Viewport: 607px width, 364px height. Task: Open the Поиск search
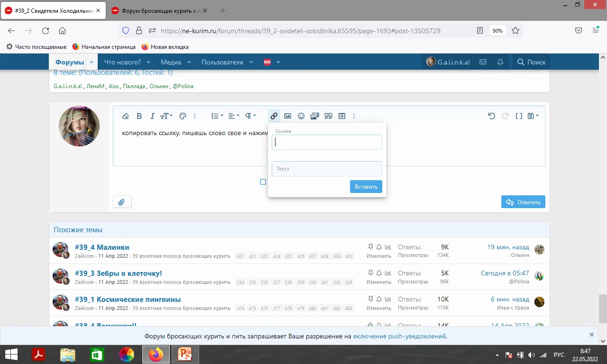[x=532, y=62]
